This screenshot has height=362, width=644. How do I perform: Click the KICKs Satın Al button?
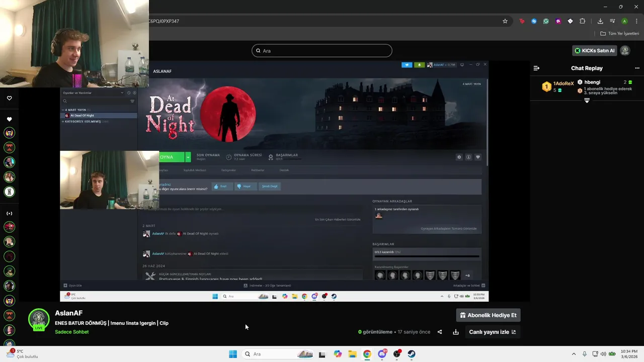coord(595,50)
